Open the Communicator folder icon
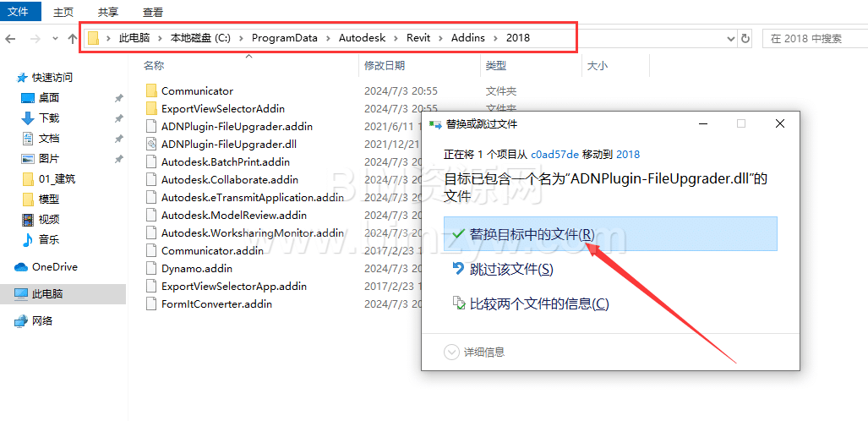Viewport: 868px width, 421px height. click(151, 90)
